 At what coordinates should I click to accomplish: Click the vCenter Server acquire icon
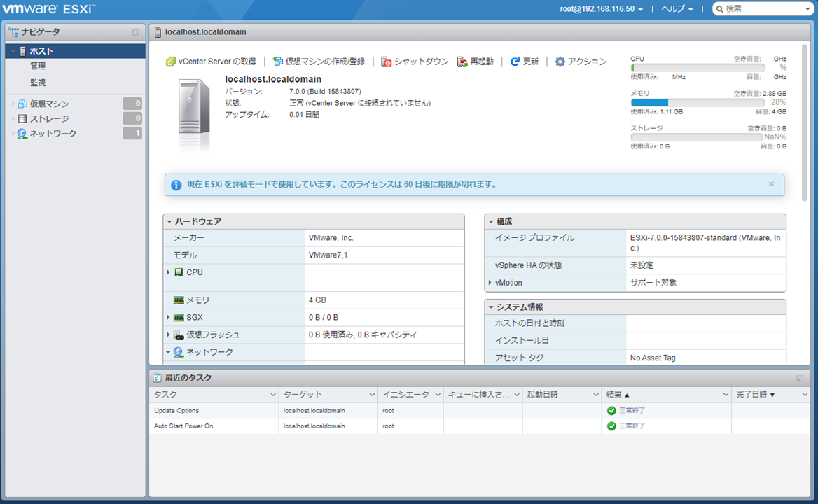[171, 62]
